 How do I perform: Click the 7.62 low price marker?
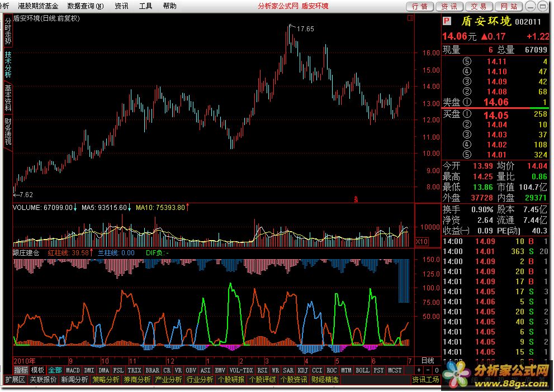coord(26,195)
